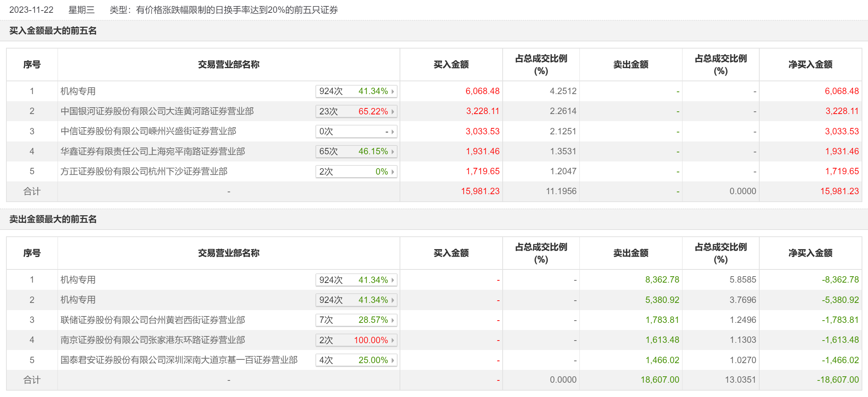This screenshot has height=397, width=868.
Task: Click sell amount 1,466.02 in 卖出金额 column
Action: tap(663, 360)
